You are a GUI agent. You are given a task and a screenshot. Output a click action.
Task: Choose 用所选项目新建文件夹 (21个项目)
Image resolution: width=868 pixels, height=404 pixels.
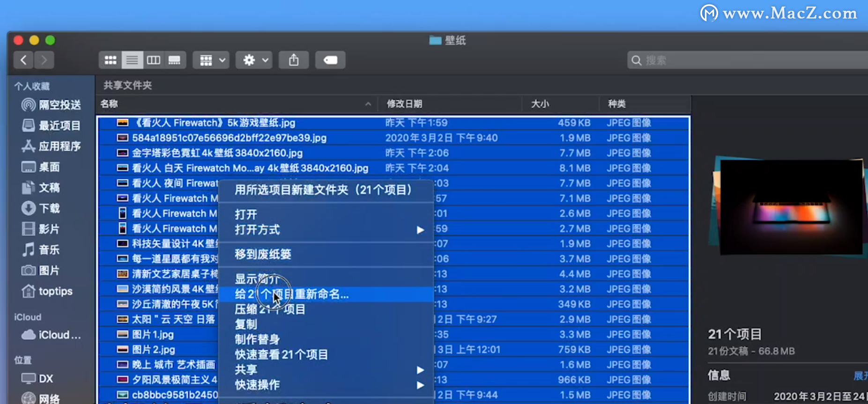click(x=326, y=190)
